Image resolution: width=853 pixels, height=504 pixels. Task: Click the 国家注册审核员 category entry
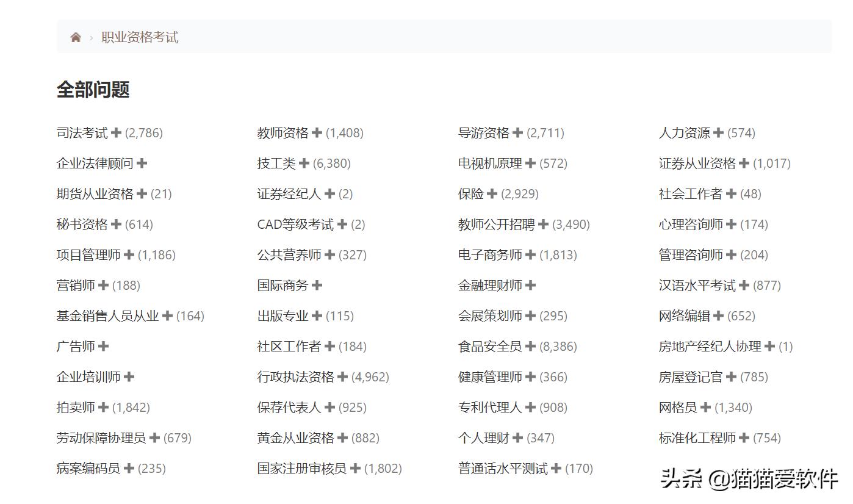pyautogui.click(x=302, y=468)
